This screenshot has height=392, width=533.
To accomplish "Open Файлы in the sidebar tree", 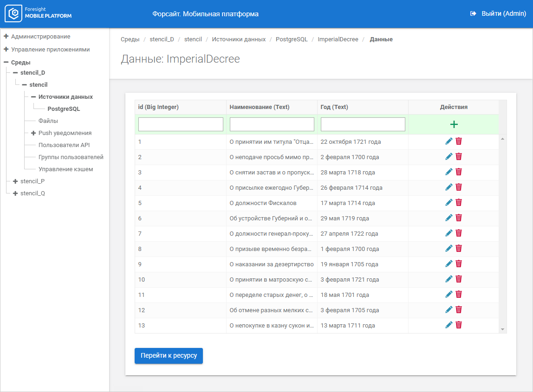I will pyautogui.click(x=48, y=121).
